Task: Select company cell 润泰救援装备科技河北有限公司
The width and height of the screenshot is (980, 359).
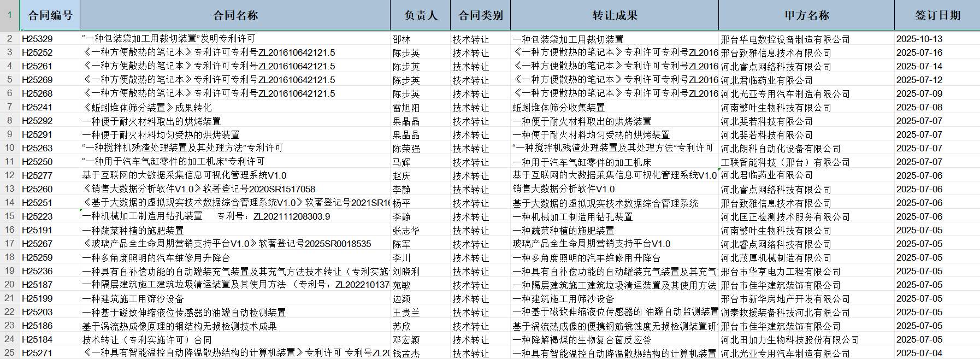Action: (807, 312)
